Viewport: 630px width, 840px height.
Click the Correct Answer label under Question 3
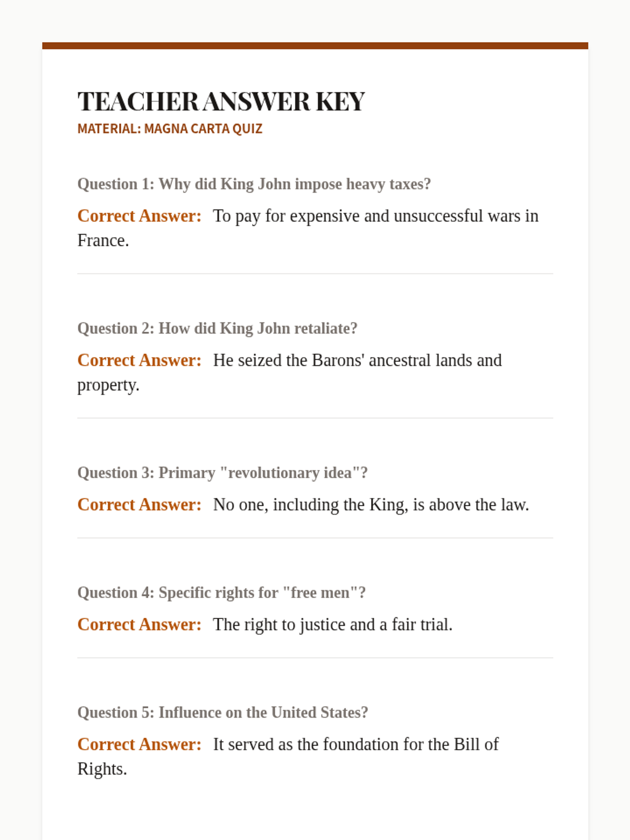pos(139,505)
